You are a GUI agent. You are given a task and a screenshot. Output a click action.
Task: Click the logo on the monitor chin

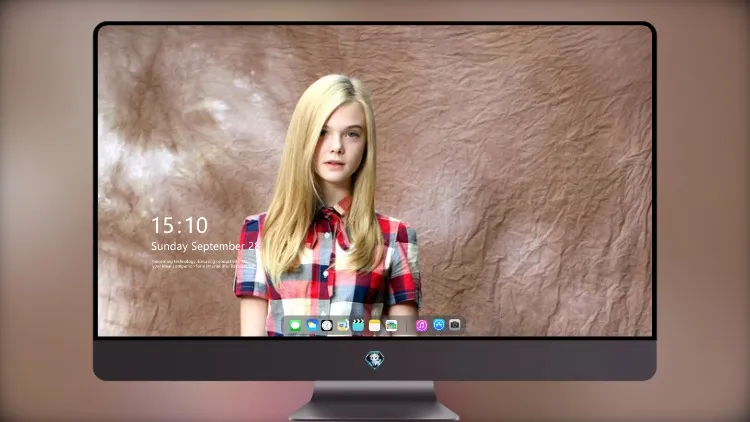click(375, 359)
